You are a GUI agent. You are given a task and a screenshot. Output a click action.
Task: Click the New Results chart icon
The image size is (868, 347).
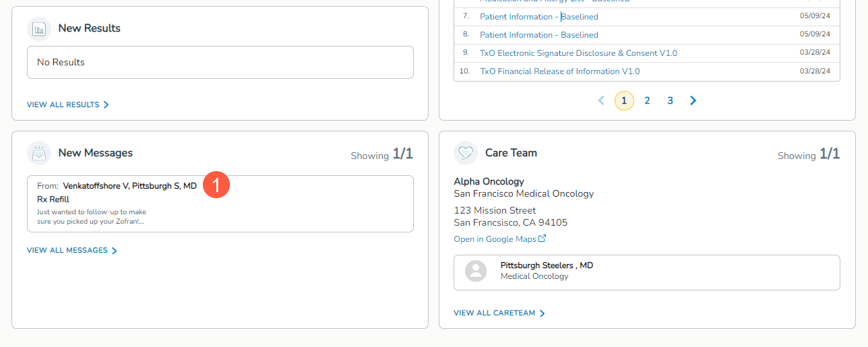coord(39,29)
